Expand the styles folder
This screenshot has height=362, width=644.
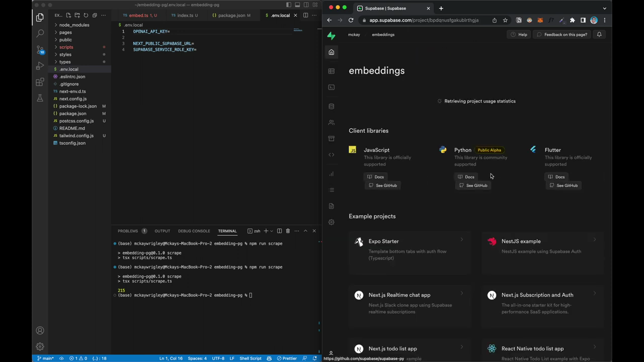click(x=65, y=54)
